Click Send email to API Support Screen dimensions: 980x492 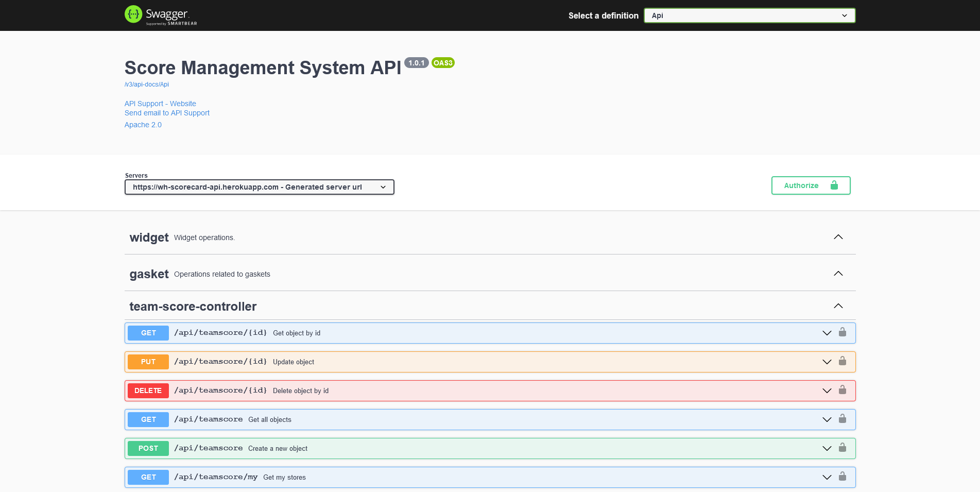tap(167, 112)
